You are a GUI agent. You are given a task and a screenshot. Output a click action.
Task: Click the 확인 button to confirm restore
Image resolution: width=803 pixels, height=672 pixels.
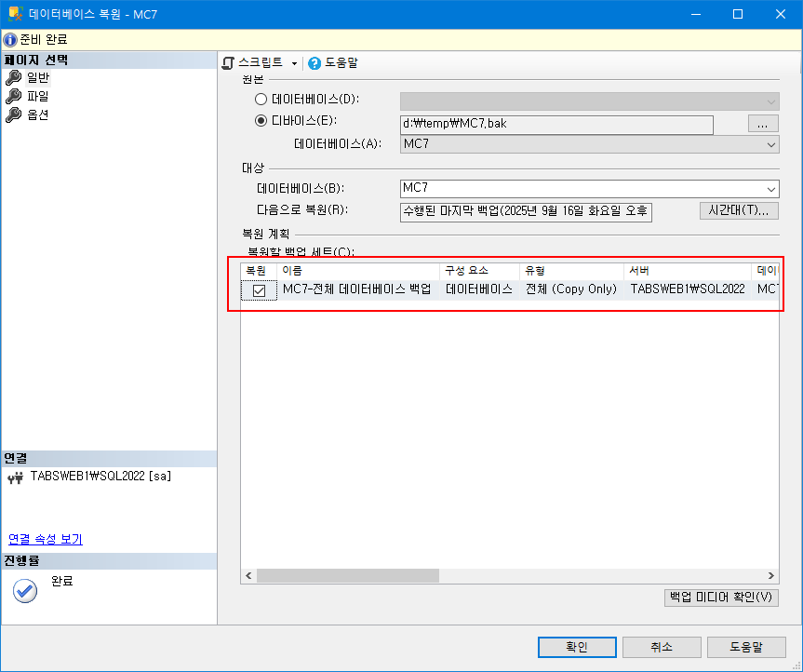576,647
